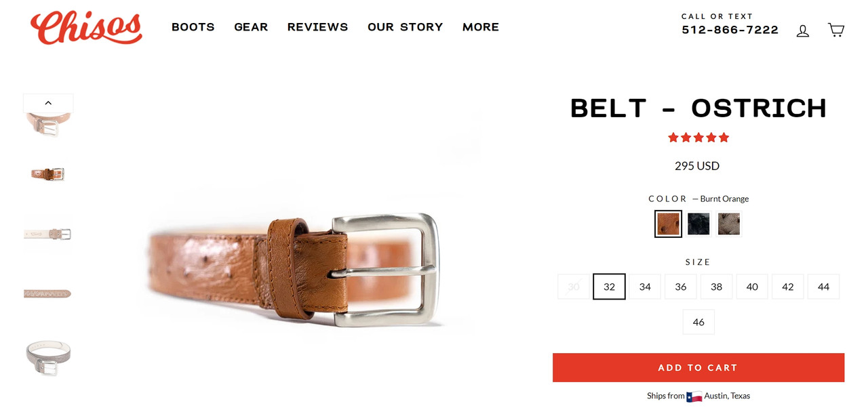Open the shopping cart icon
This screenshot has height=412, width=868.
pyautogui.click(x=836, y=30)
